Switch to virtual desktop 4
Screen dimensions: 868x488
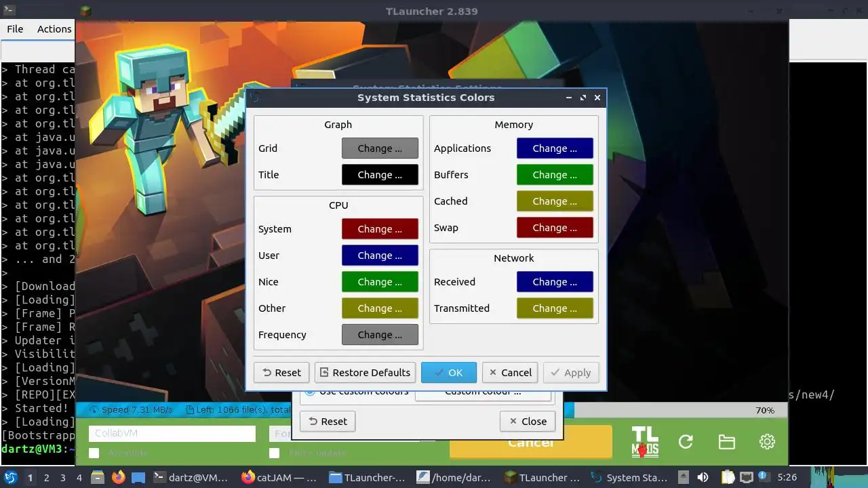pyautogui.click(x=79, y=477)
